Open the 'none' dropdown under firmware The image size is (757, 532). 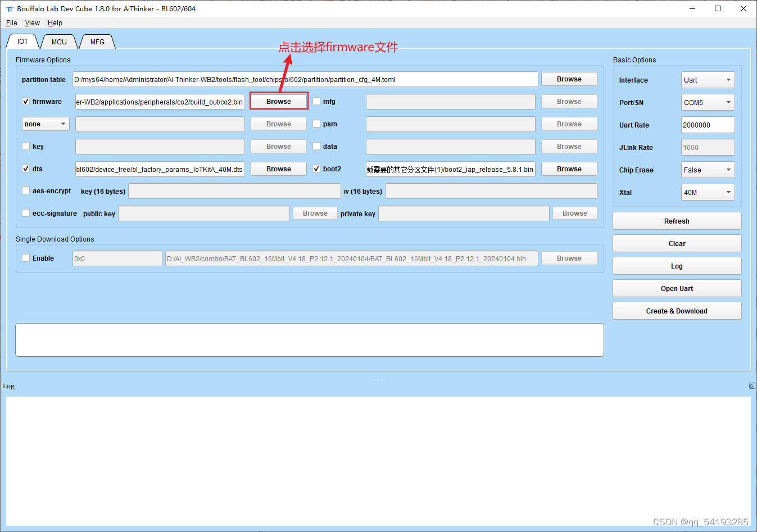(x=46, y=124)
